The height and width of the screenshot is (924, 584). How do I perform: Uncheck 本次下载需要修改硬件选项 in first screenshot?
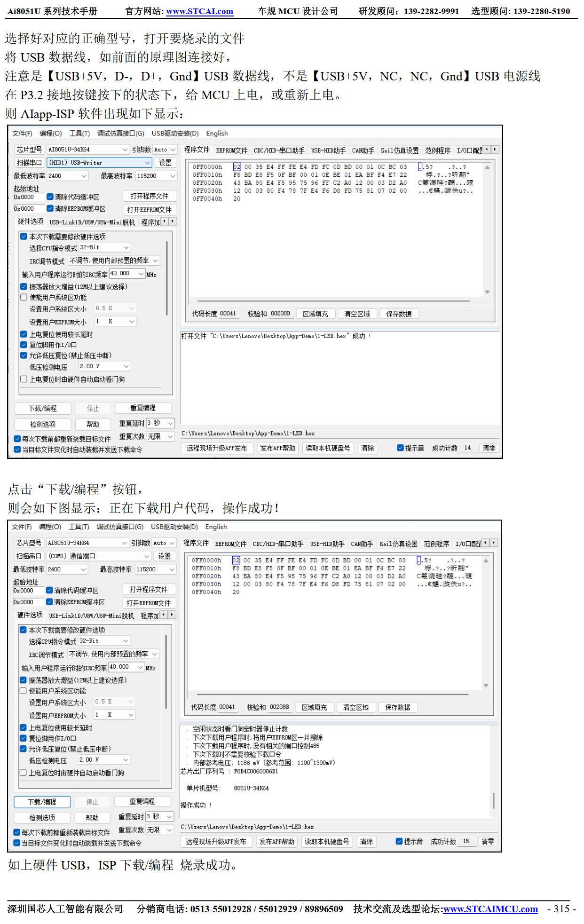(24, 236)
